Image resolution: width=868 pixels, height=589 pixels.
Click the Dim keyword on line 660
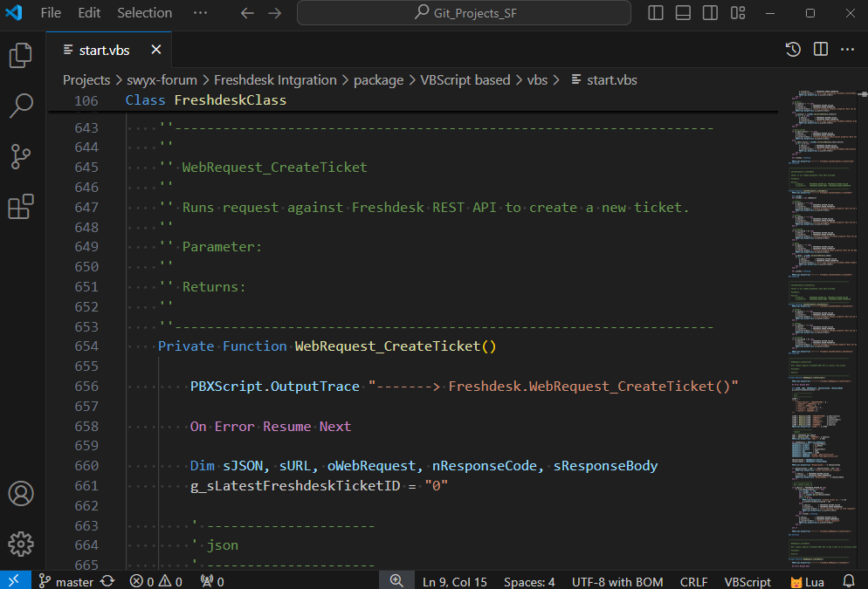[202, 466]
